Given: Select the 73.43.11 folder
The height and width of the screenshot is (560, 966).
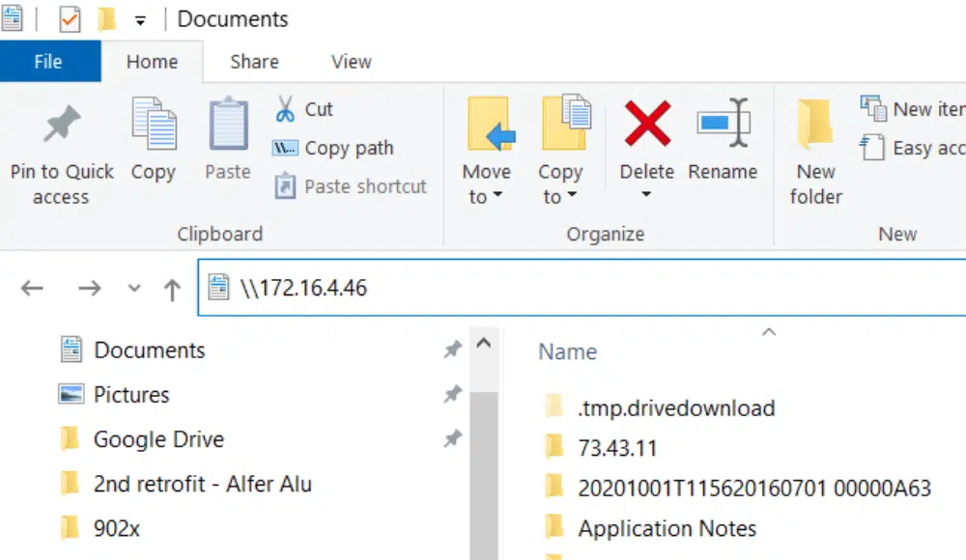Looking at the screenshot, I should click(x=617, y=448).
